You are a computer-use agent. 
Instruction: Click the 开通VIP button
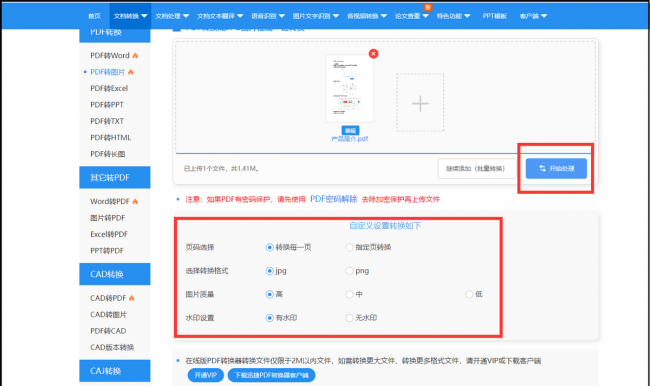click(206, 375)
